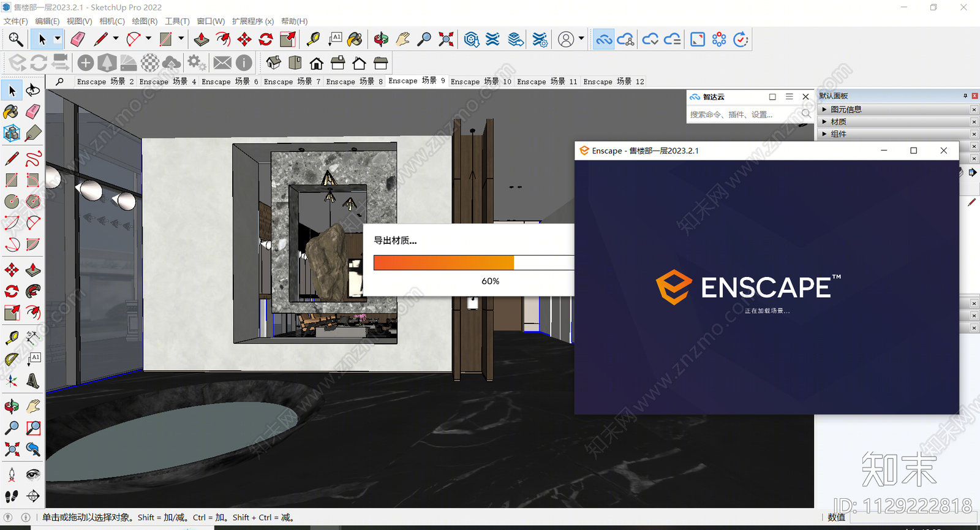Image resolution: width=980 pixels, height=530 pixels.
Task: Select the Walk footprints tool
Action: [12, 496]
